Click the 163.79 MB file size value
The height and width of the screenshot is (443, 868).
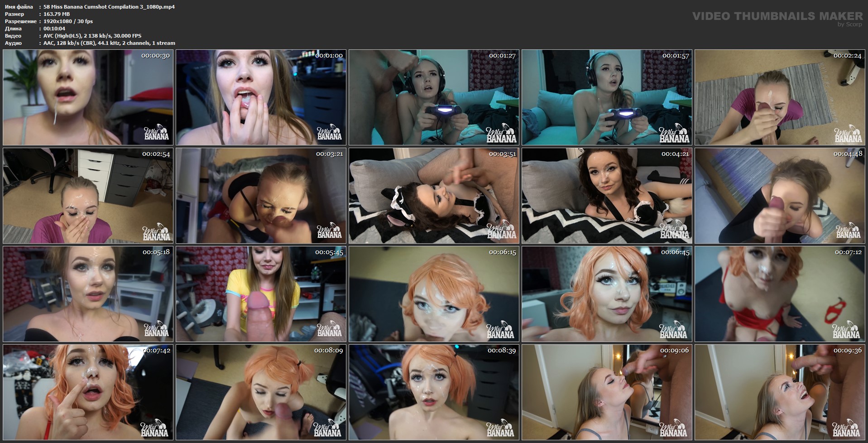57,14
